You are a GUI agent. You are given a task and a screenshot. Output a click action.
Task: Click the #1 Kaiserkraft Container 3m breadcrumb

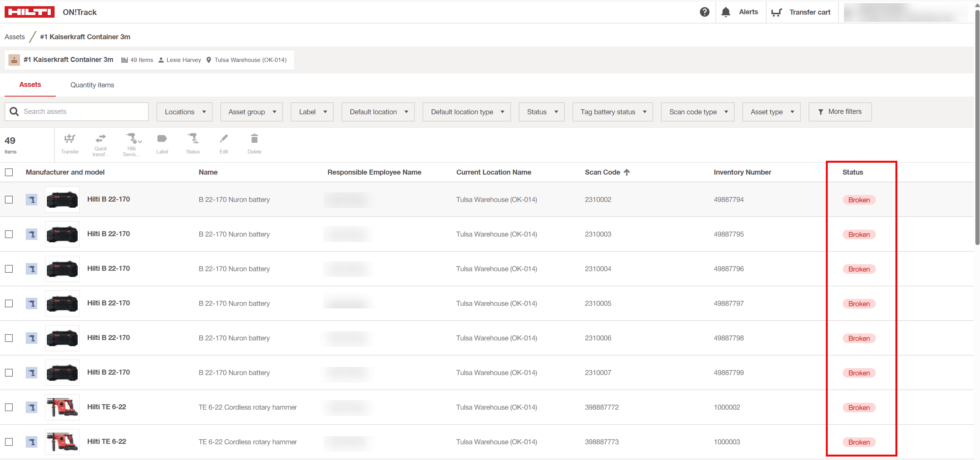[x=85, y=37]
